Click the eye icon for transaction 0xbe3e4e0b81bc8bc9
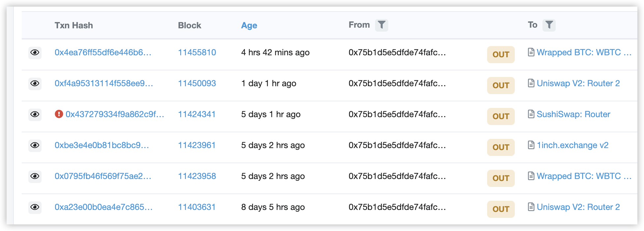 (35, 145)
